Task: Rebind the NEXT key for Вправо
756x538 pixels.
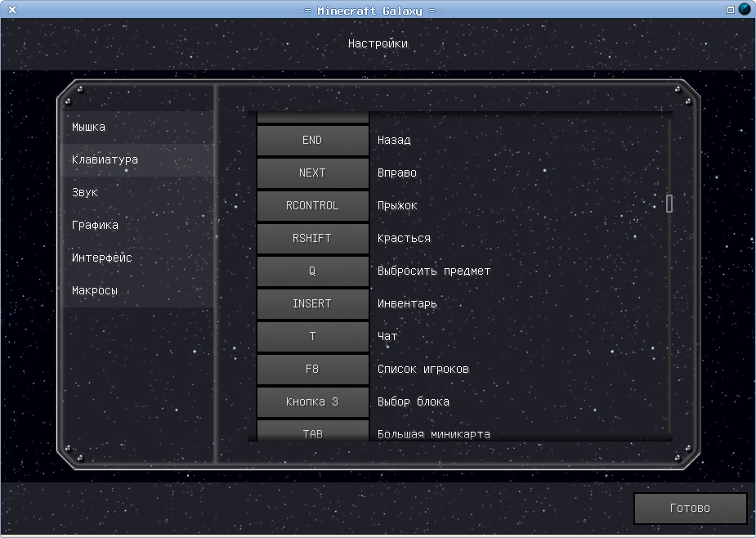Action: tap(312, 173)
